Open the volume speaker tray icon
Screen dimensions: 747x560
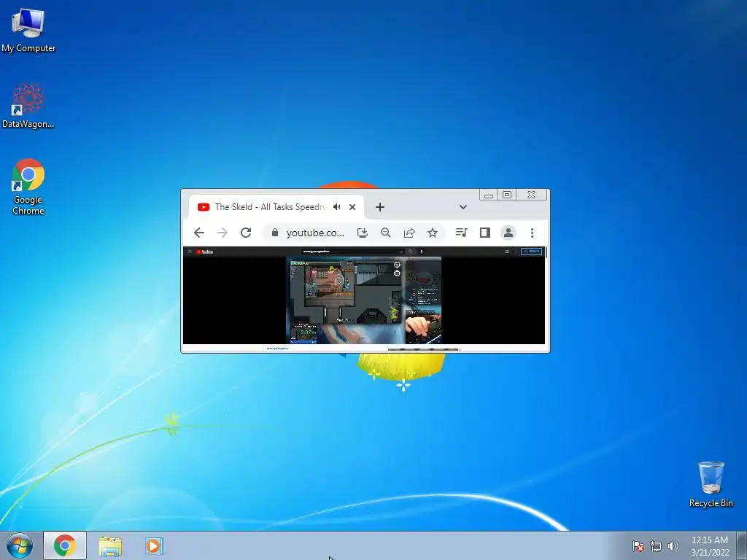click(673, 546)
